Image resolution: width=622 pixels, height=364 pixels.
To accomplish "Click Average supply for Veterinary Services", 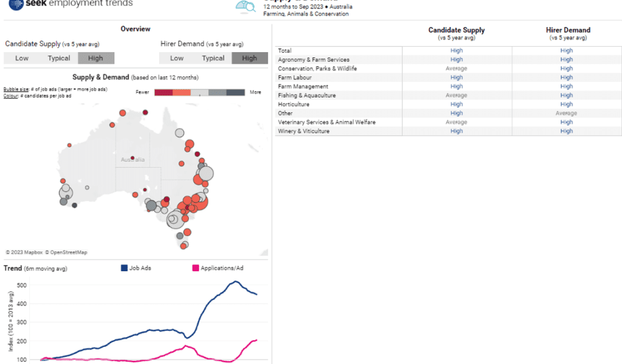I will [x=456, y=122].
